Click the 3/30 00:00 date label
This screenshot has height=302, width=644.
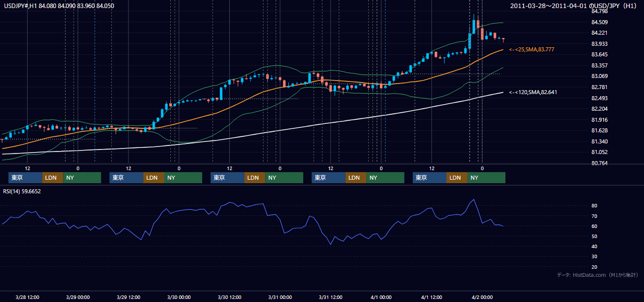[x=179, y=297]
